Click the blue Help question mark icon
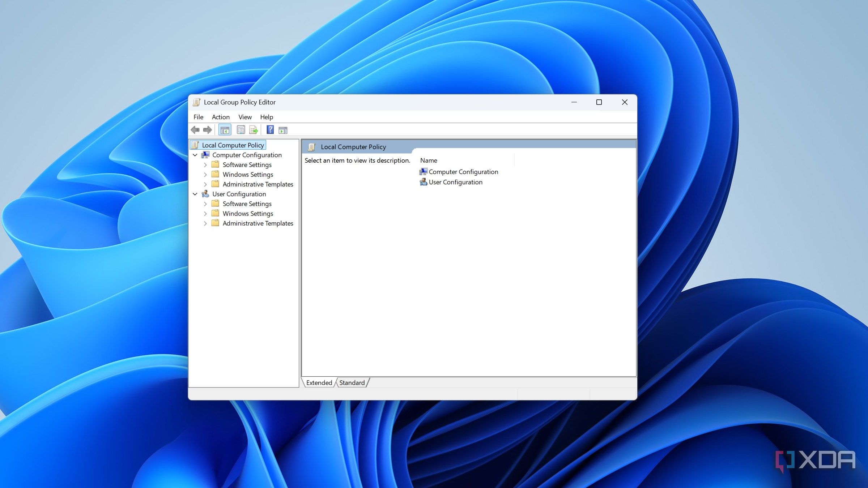 tap(270, 130)
